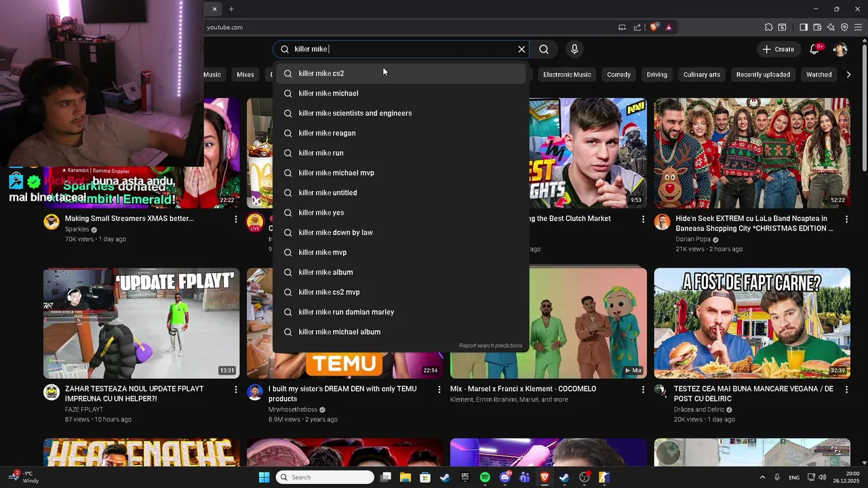
Task: Open 'Making Small Streamers XMAS better' title
Action: [x=130, y=218]
